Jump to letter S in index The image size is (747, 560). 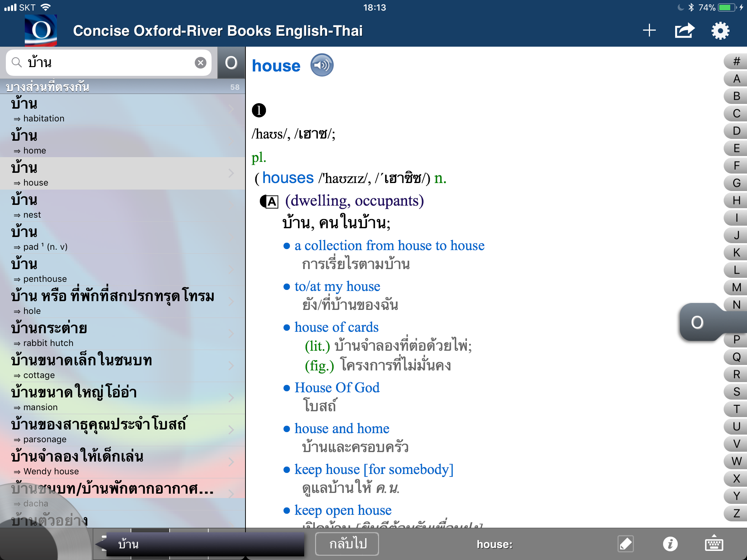coord(736,392)
